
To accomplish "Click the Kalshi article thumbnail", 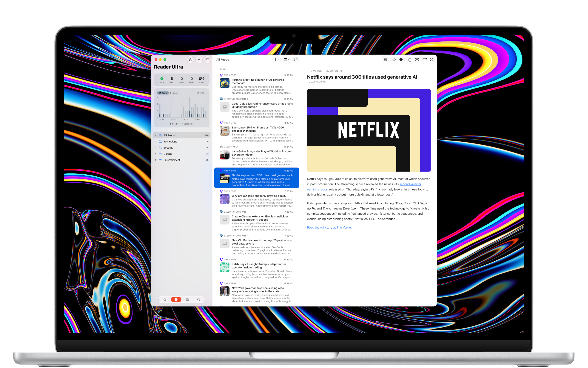I will [x=225, y=267].
